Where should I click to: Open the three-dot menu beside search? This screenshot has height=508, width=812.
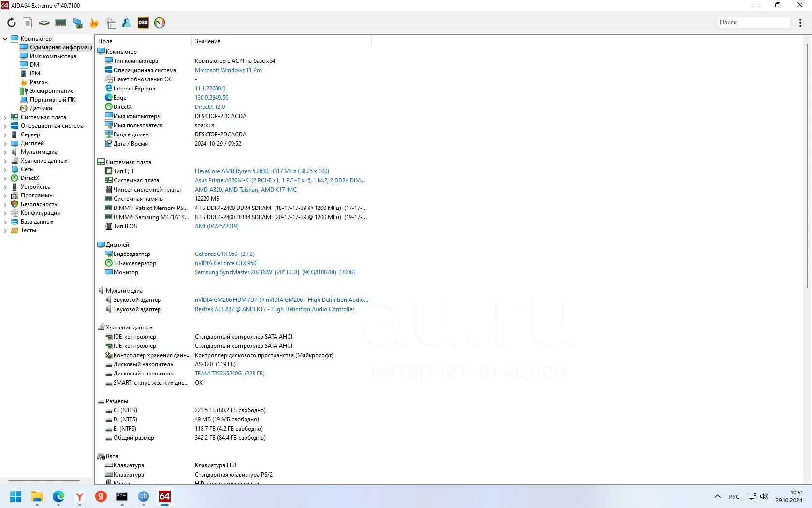(x=800, y=22)
